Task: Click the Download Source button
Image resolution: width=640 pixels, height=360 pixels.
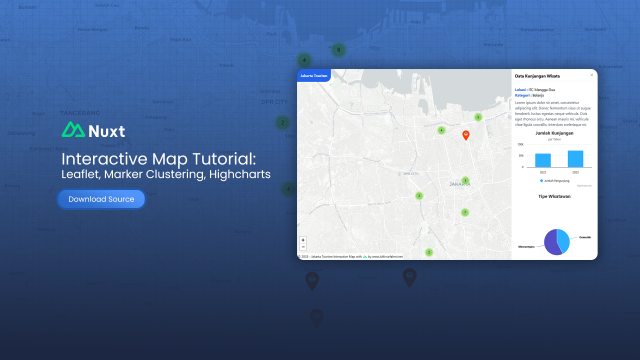Action: [101, 199]
